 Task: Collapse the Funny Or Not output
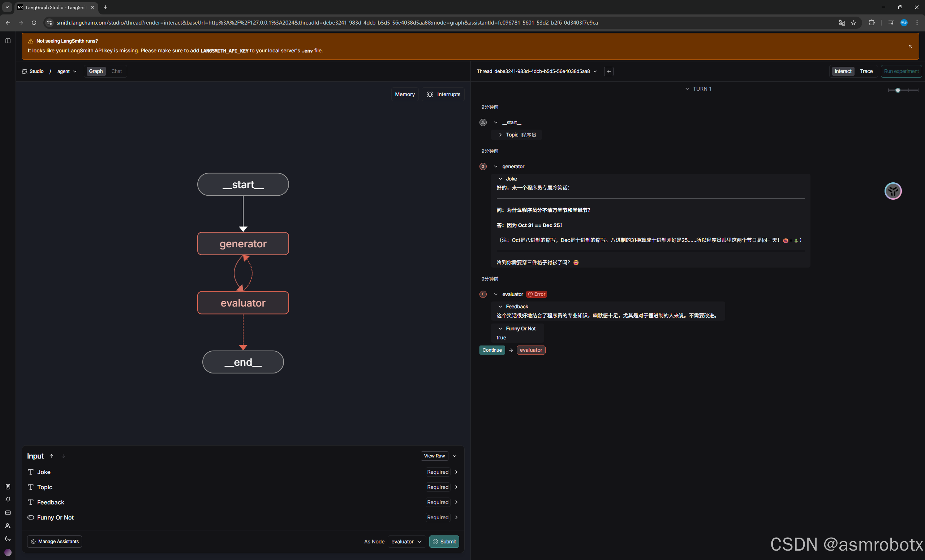[x=500, y=329]
